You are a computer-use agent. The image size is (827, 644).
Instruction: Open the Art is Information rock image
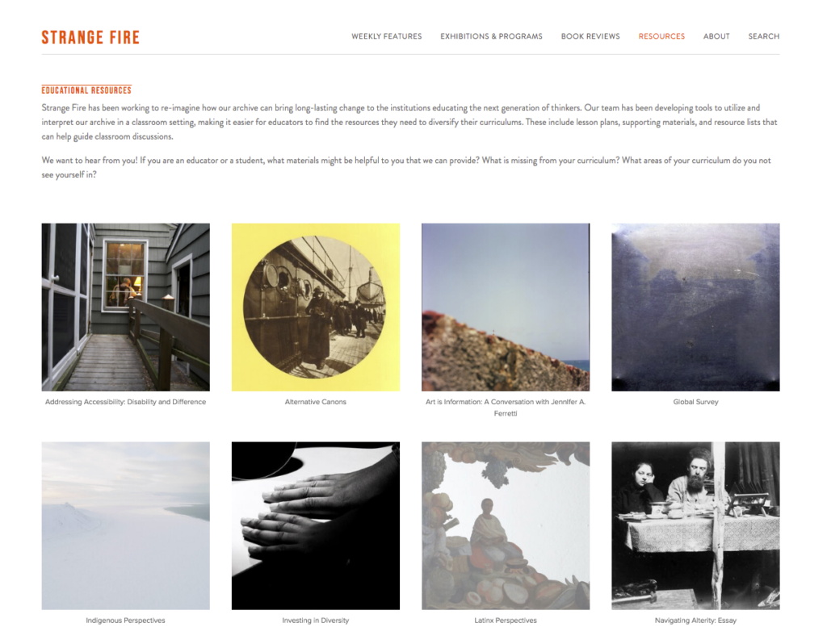pos(506,307)
